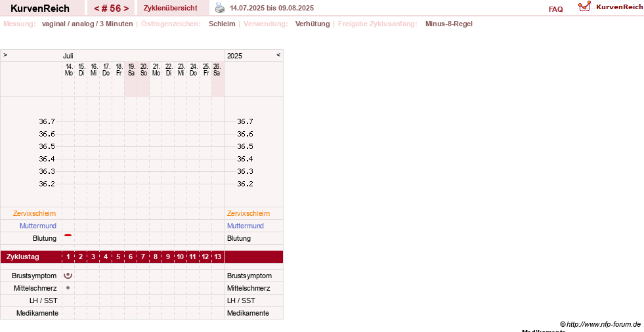
Task: Click the Brustsymptom symbol on cycle day 1
Action: 68,276
